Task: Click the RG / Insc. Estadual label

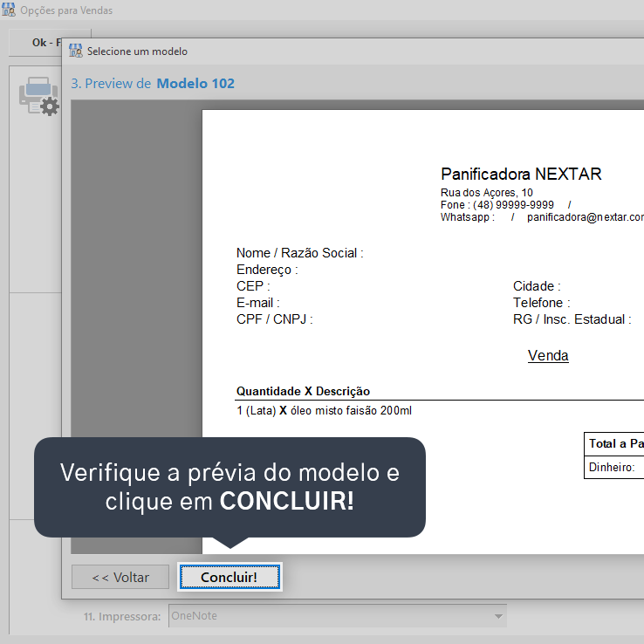Action: [x=572, y=319]
